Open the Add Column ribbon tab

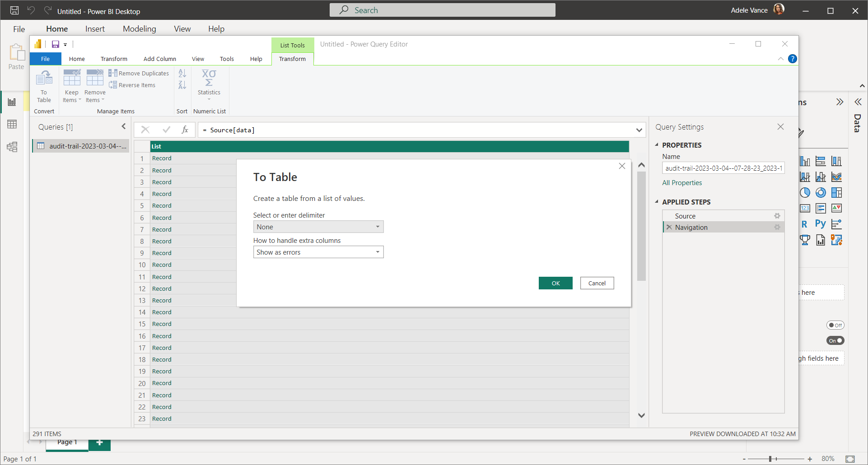pos(159,59)
